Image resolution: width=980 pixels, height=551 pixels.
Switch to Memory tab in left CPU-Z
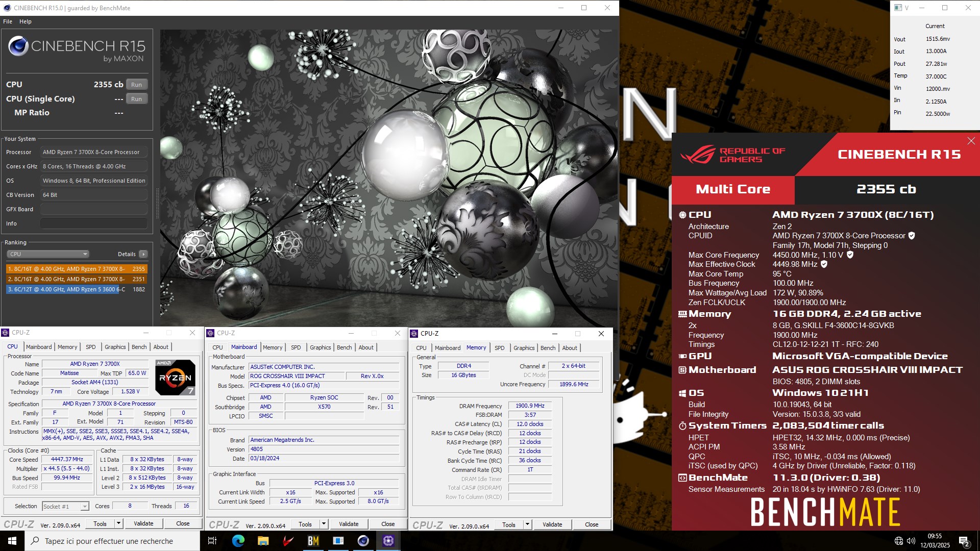(67, 347)
